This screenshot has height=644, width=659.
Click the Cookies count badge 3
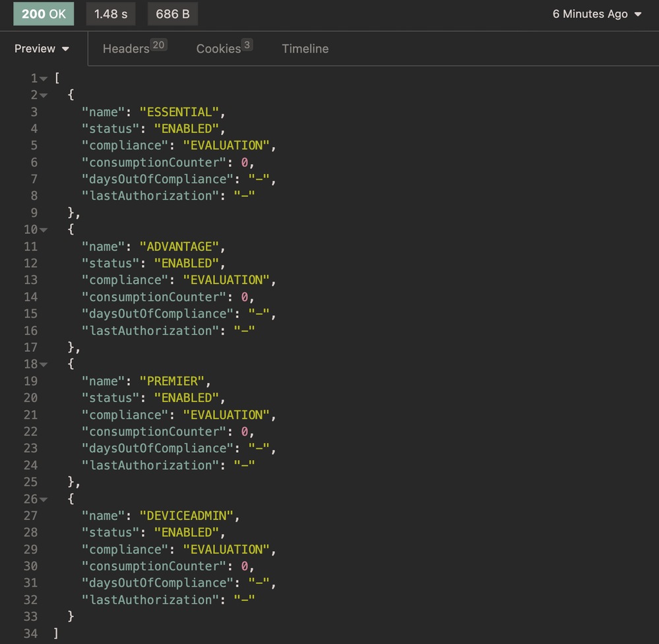pos(247,45)
